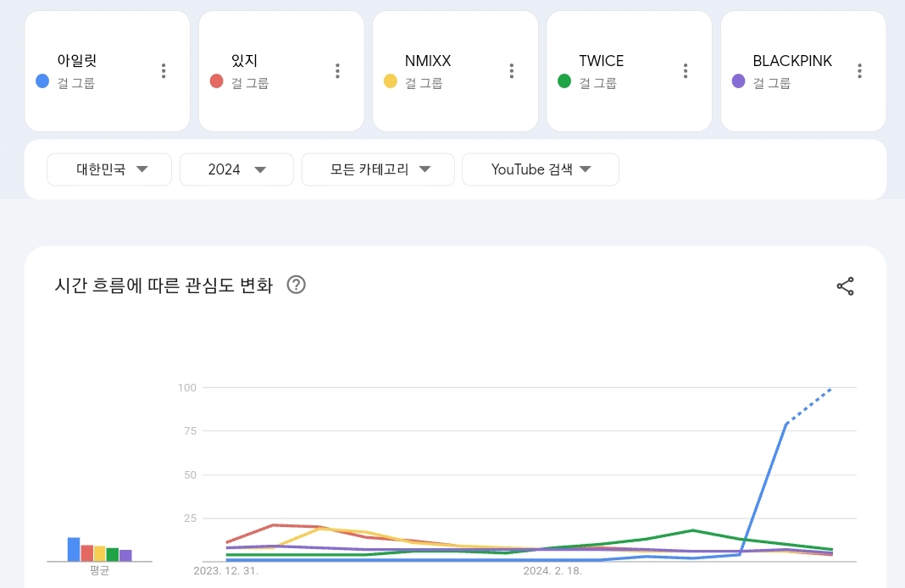Select the BLACKPINK search term text
This screenshot has height=588, width=905.
tap(792, 61)
